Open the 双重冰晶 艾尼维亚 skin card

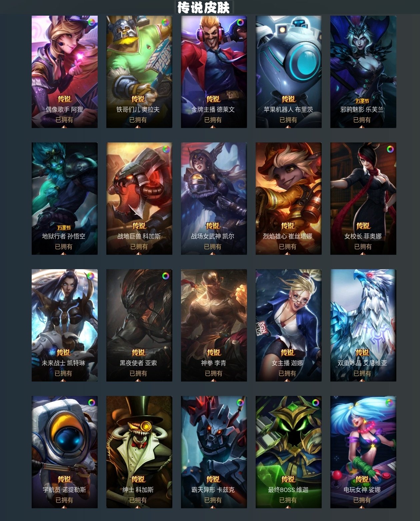coord(363,325)
